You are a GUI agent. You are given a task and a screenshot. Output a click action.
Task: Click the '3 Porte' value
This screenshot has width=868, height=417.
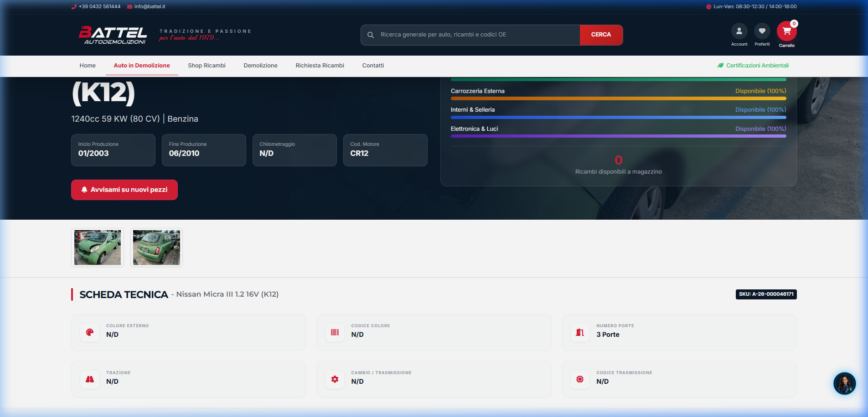608,335
